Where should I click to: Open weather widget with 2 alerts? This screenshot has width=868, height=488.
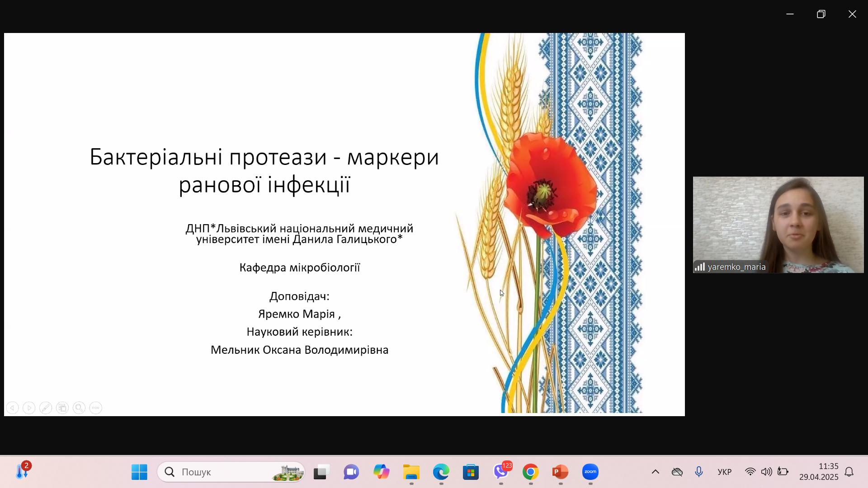click(22, 471)
